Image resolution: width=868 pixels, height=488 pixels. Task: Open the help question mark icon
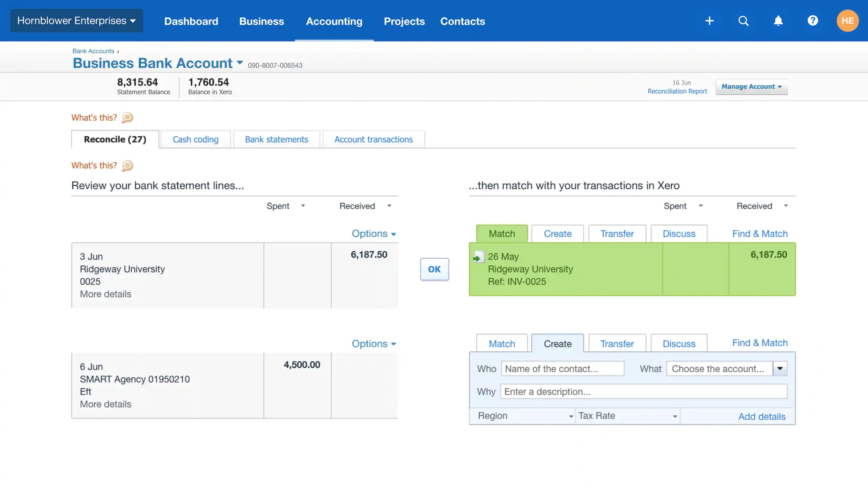(813, 21)
